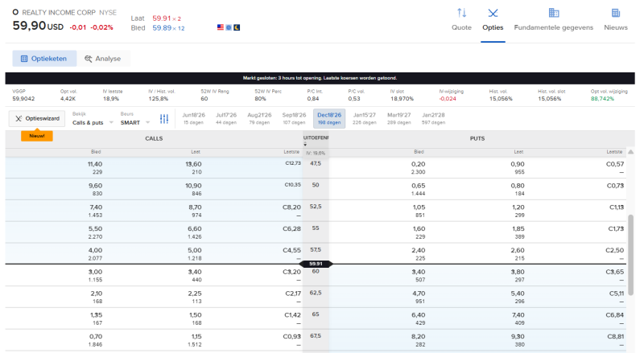Expand the Calls & puts dropdown
Screen dimensions: 644x353
pyautogui.click(x=93, y=122)
